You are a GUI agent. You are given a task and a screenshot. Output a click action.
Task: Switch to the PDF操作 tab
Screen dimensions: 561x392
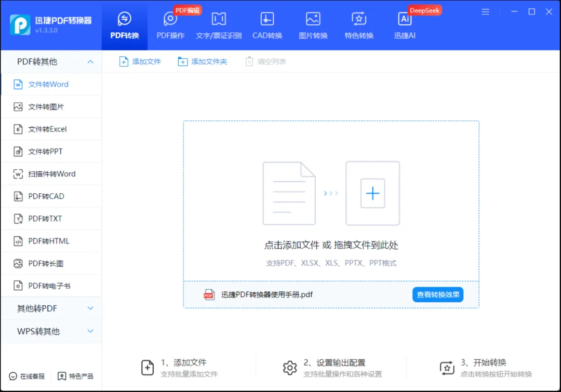170,25
